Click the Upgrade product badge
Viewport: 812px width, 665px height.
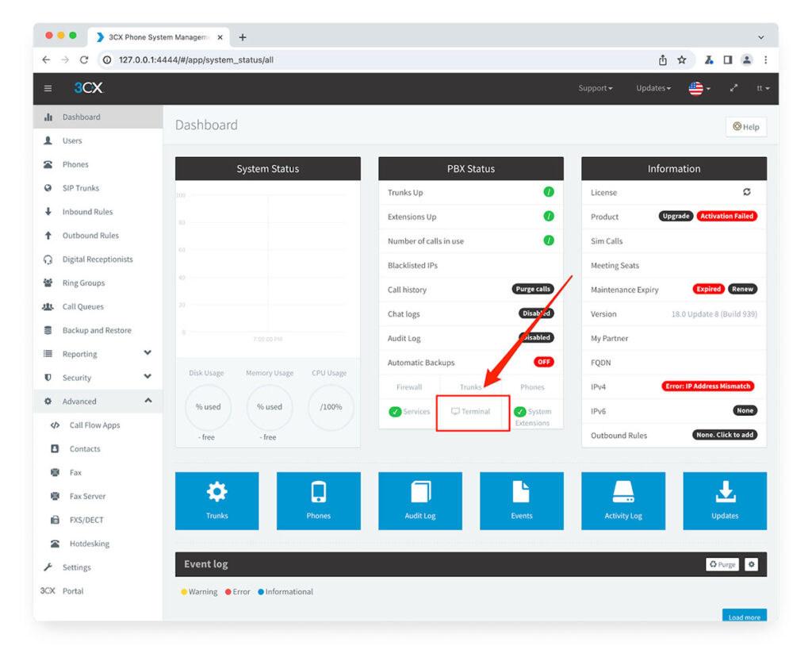(x=676, y=216)
